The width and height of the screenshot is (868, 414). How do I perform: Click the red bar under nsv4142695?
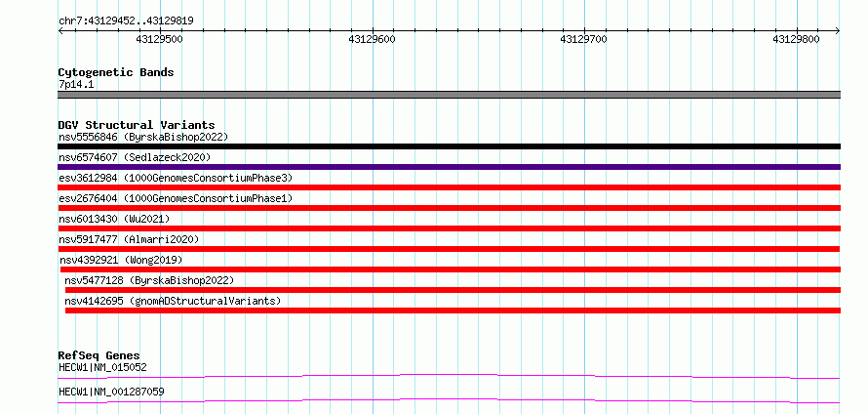coord(453,310)
